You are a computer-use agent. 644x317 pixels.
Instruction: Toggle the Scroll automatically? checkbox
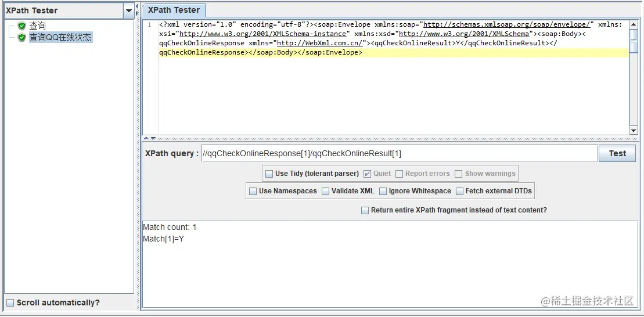tap(10, 303)
